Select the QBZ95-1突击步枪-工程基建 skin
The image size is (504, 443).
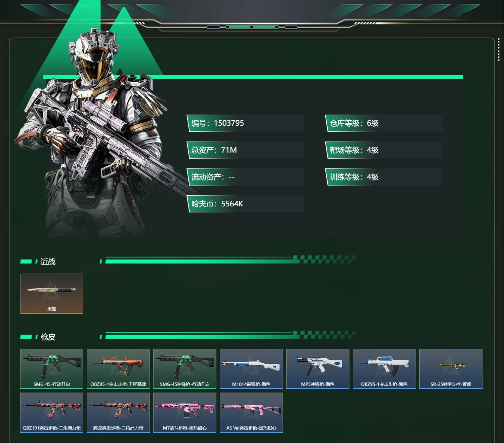[x=118, y=369]
